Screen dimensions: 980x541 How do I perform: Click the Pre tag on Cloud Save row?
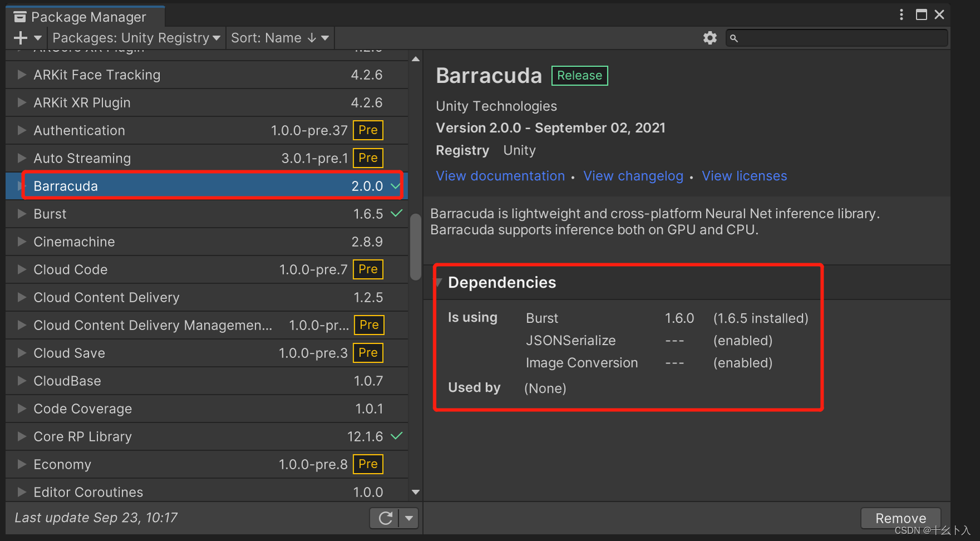tap(368, 353)
